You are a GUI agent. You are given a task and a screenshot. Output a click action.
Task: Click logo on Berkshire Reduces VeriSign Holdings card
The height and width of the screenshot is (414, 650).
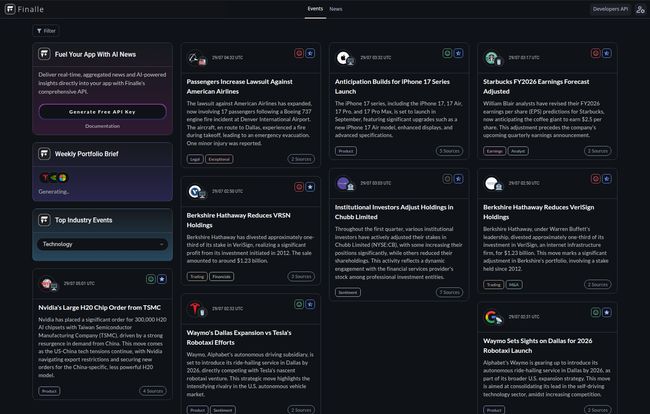[491, 183]
